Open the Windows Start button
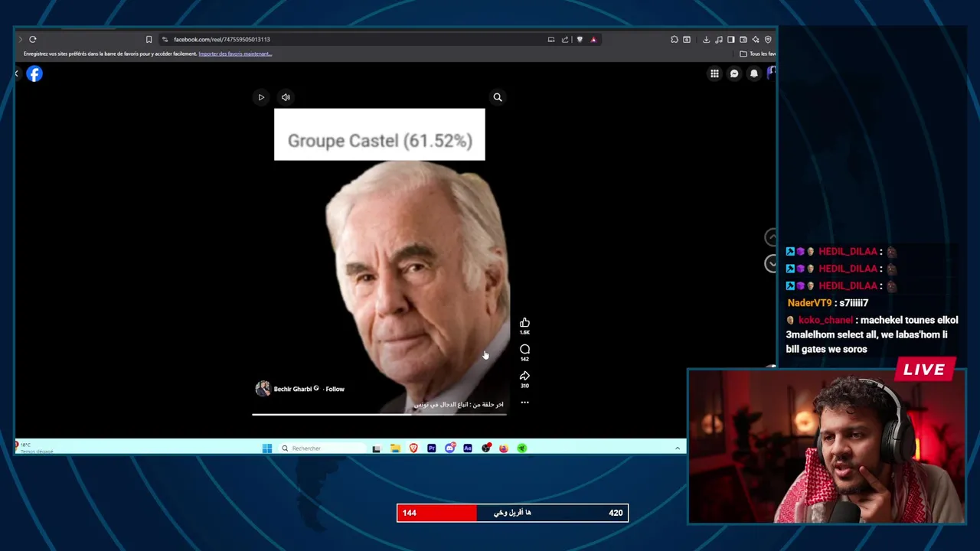This screenshot has width=980, height=551. coord(266,448)
